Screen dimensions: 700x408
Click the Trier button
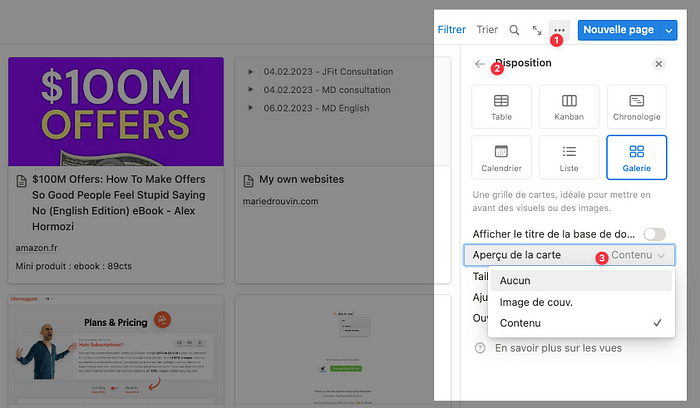(x=487, y=30)
